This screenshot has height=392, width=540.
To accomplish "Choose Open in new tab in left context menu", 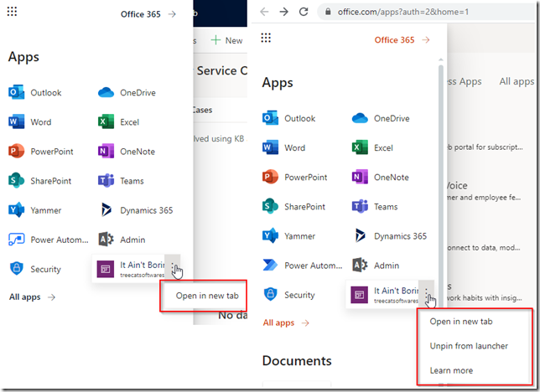I will [x=207, y=296].
